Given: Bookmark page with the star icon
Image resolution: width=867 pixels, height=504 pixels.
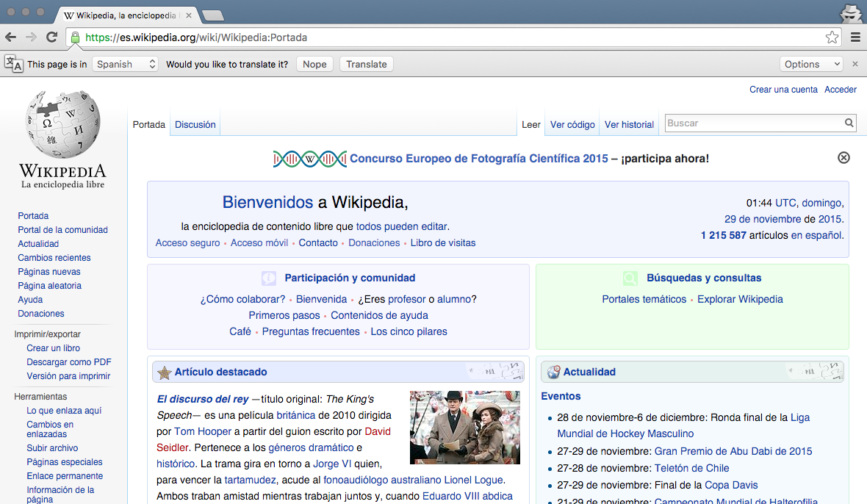Looking at the screenshot, I should coord(832,37).
